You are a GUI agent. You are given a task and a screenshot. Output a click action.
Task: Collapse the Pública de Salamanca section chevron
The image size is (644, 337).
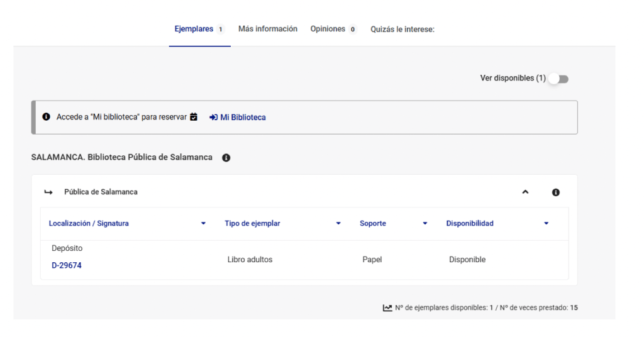(x=525, y=192)
